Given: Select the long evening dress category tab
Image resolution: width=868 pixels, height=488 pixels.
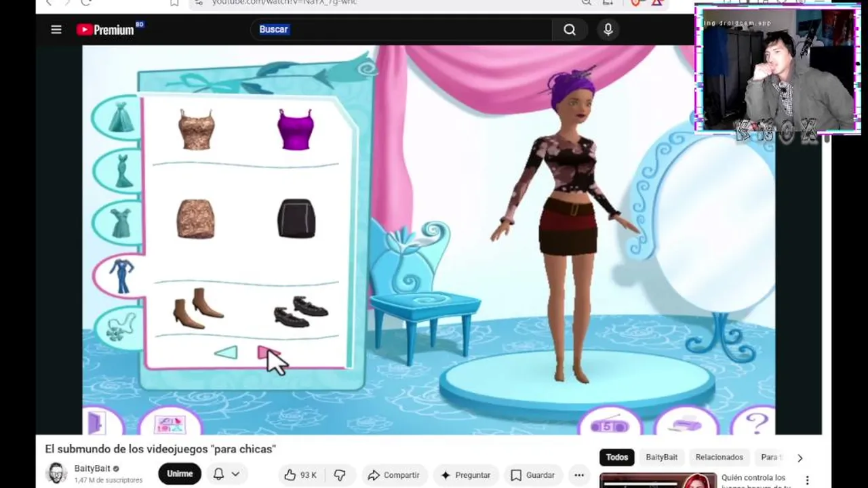Looking at the screenshot, I should [121, 170].
